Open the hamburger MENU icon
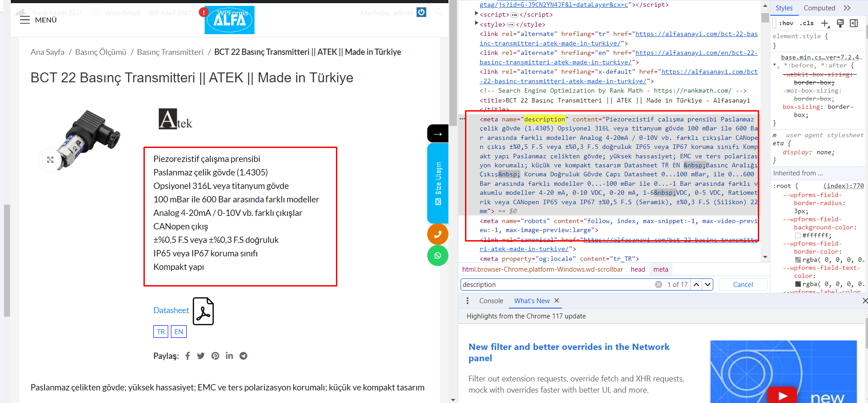The image size is (868, 403). click(25, 20)
